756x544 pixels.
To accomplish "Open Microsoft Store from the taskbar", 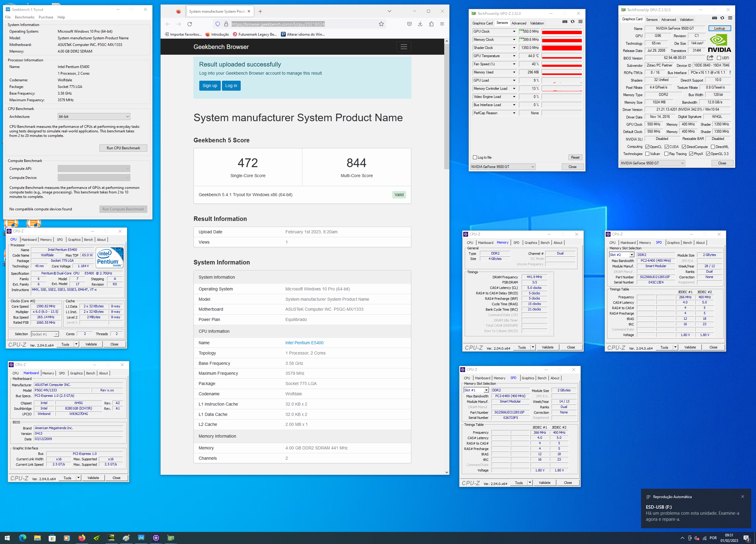I will (52, 538).
